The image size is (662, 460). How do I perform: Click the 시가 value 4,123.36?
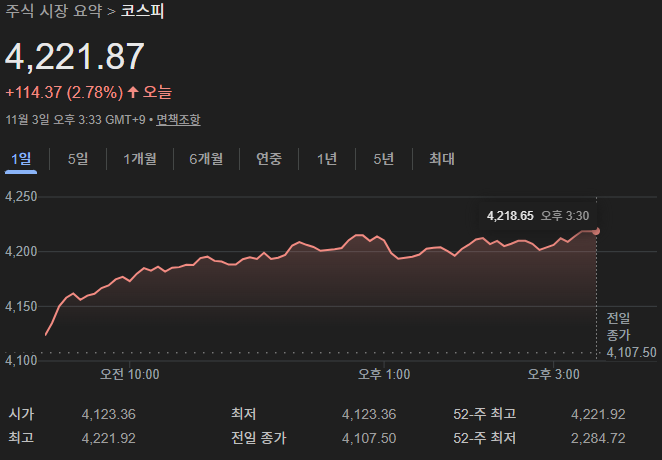[x=109, y=414]
